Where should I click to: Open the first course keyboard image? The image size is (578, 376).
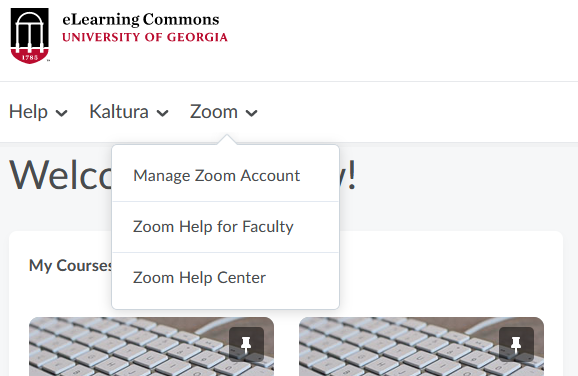[x=152, y=347]
